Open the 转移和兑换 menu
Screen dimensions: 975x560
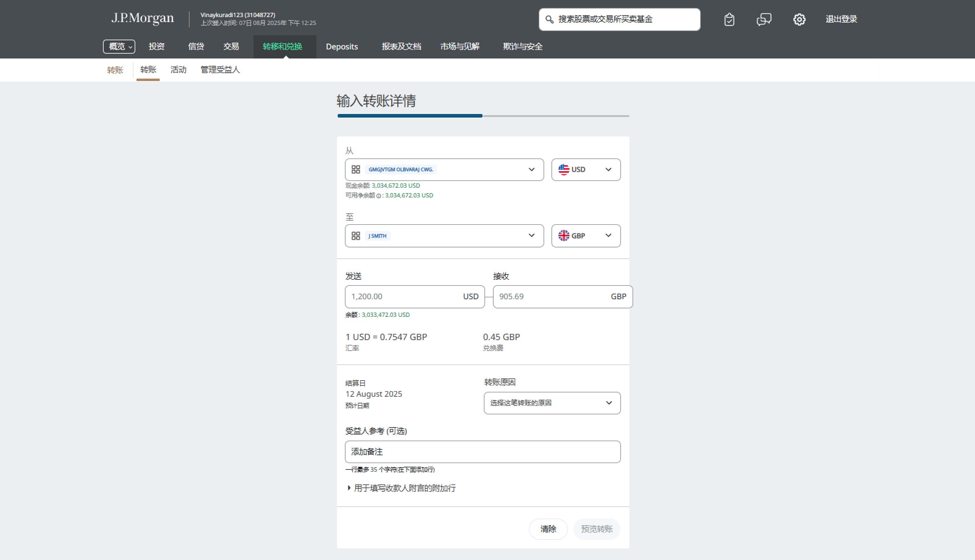tap(284, 47)
